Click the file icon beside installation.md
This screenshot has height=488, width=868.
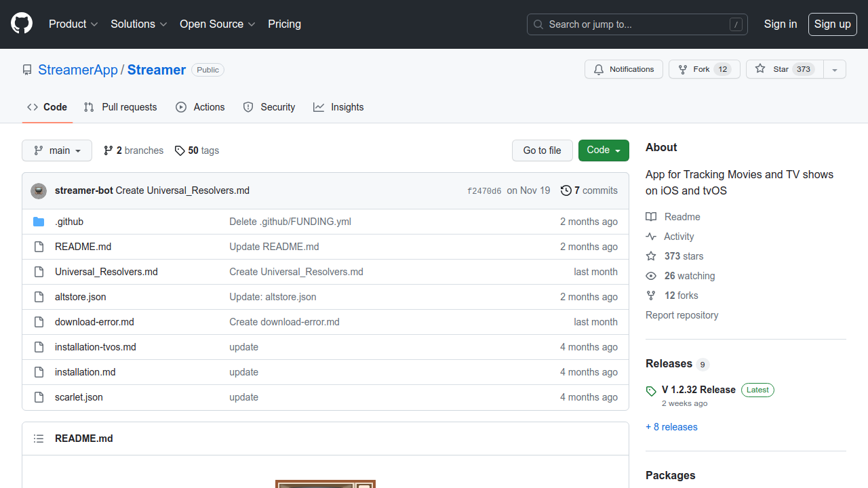point(39,372)
